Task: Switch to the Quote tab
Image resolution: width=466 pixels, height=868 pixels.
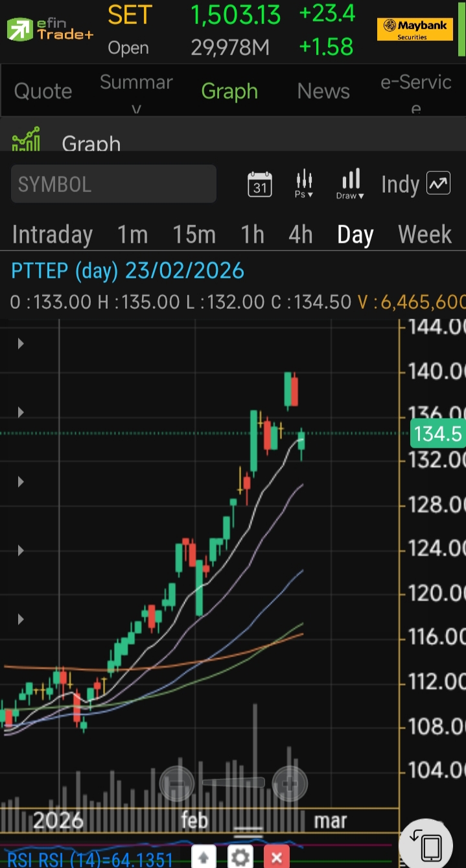Action: tap(43, 91)
